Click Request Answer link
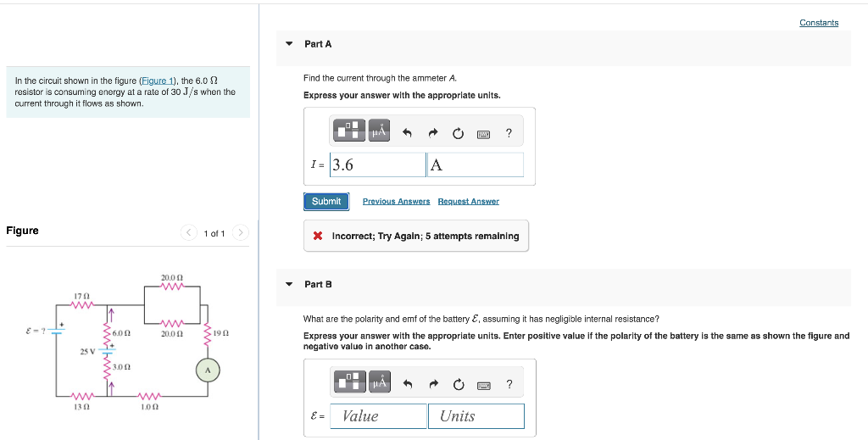 coord(468,202)
